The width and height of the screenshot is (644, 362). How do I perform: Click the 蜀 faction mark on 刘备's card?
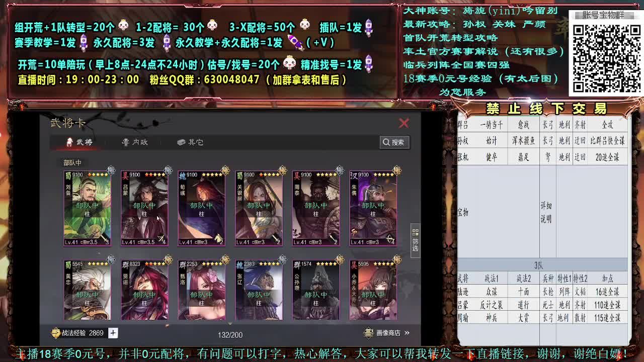[x=68, y=175]
